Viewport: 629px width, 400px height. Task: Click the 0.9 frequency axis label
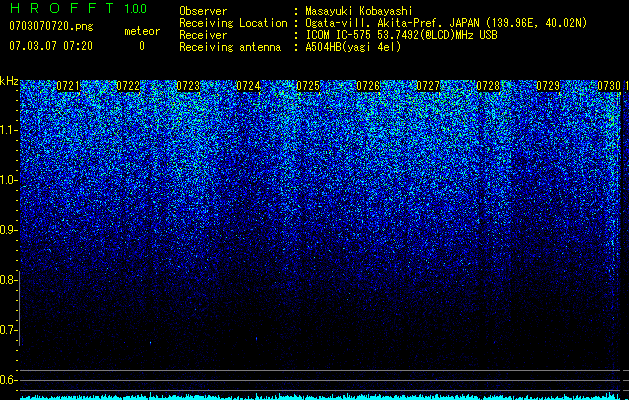pyautogui.click(x=9, y=230)
